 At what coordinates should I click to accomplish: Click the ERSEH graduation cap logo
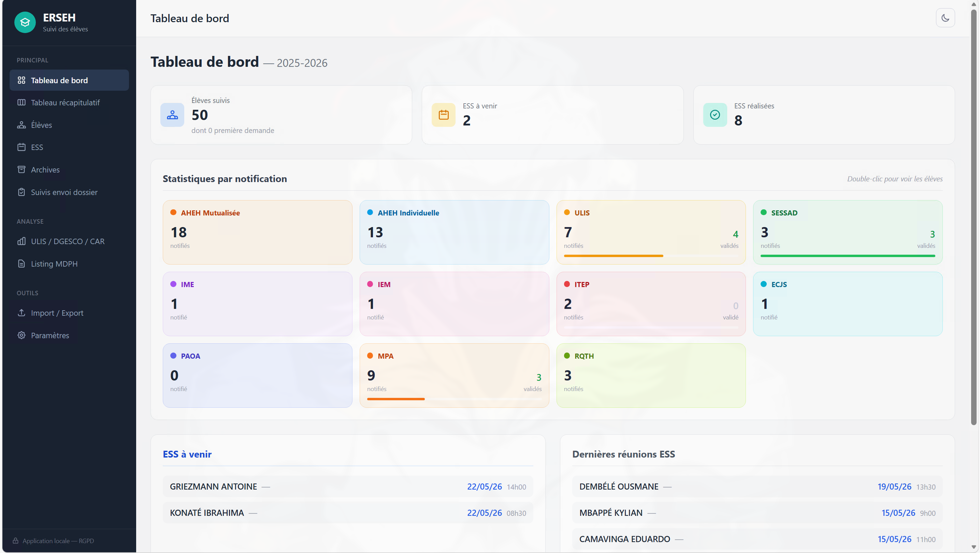pyautogui.click(x=25, y=23)
